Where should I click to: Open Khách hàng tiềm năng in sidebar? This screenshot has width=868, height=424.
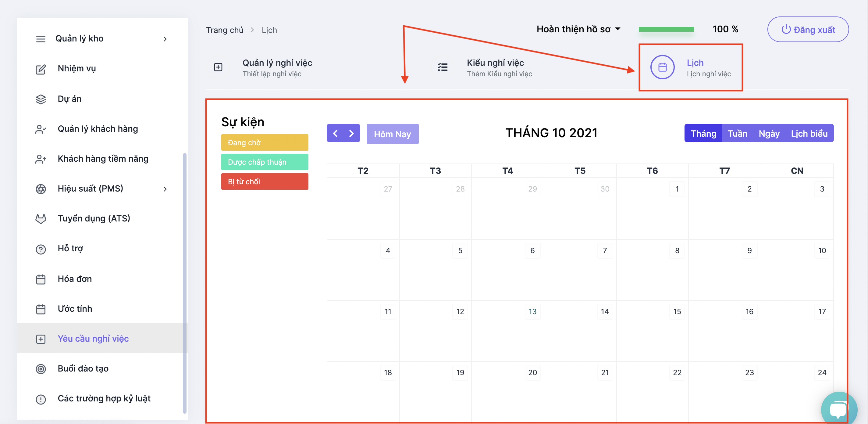coord(102,159)
